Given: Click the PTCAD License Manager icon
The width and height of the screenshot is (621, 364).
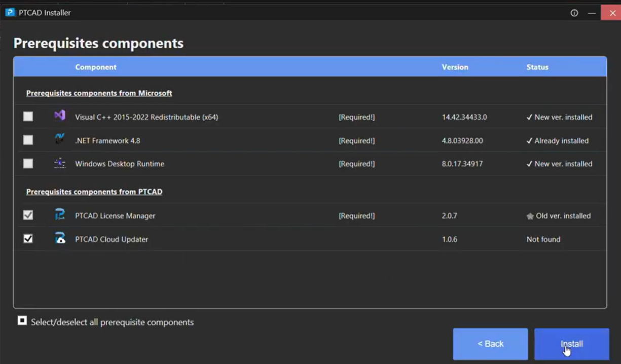Looking at the screenshot, I should click(x=60, y=215).
